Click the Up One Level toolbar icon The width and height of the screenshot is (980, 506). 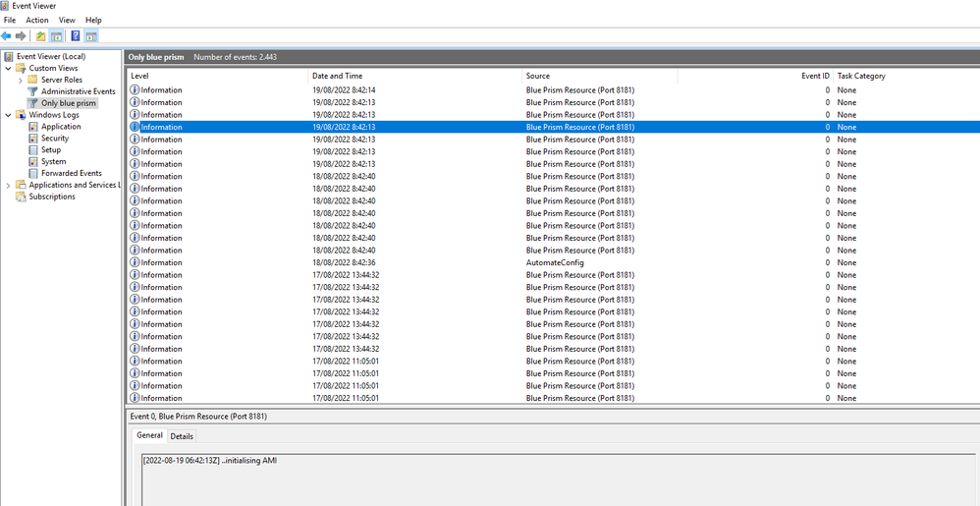point(40,35)
